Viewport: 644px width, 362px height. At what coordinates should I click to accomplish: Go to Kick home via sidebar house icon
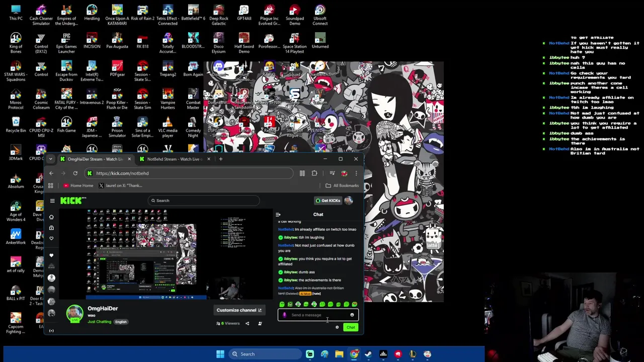pos(51,217)
